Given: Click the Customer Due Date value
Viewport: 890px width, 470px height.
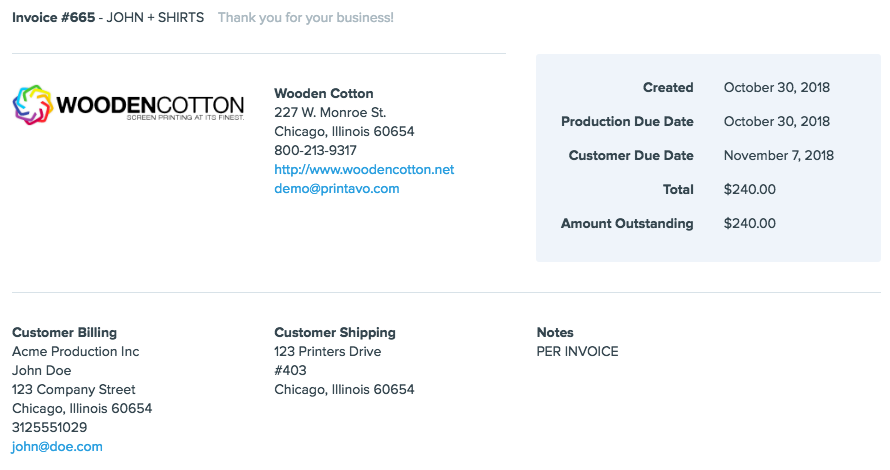Looking at the screenshot, I should pos(778,156).
